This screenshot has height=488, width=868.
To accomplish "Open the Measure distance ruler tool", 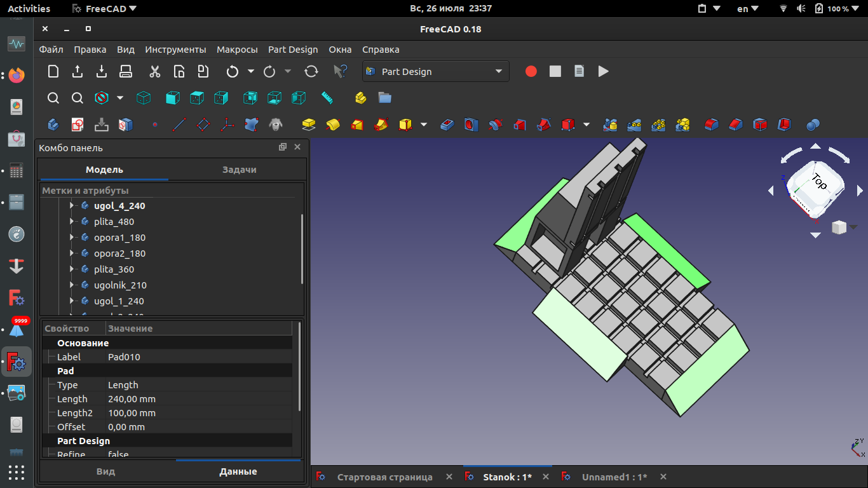I will pyautogui.click(x=327, y=98).
